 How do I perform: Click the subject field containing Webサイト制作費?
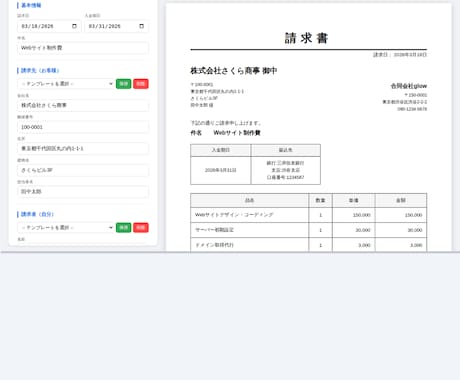pyautogui.click(x=83, y=48)
